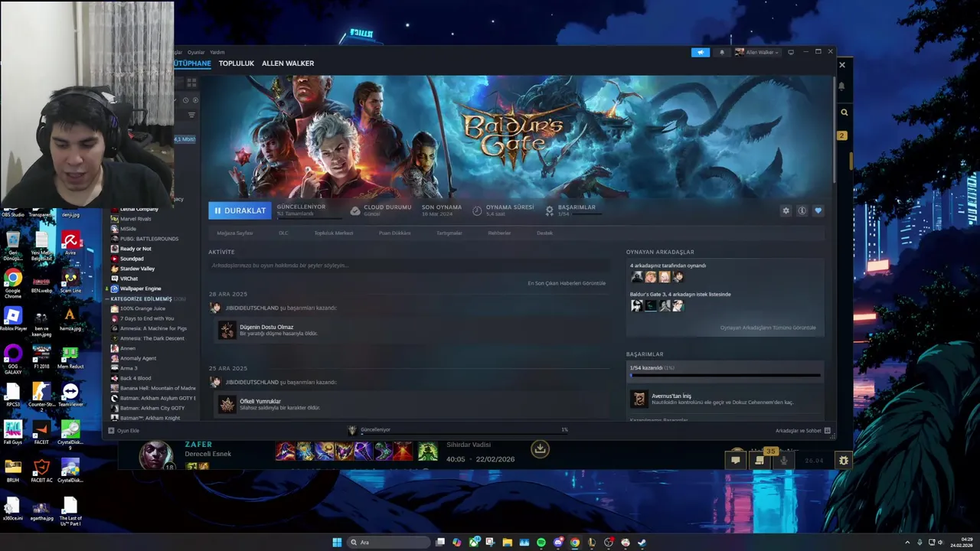Open the Tartışmalar link
The image size is (980, 551).
point(449,233)
